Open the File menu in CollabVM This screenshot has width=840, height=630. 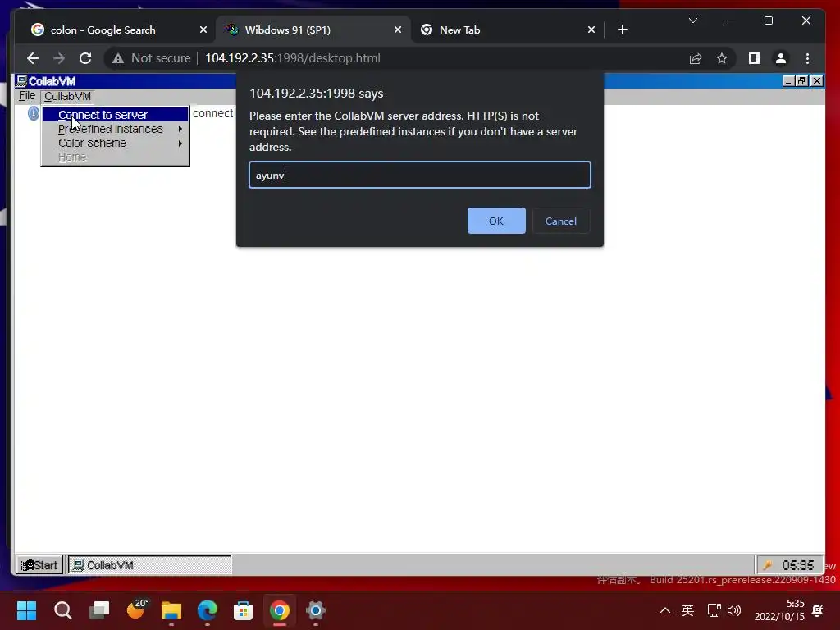click(27, 96)
